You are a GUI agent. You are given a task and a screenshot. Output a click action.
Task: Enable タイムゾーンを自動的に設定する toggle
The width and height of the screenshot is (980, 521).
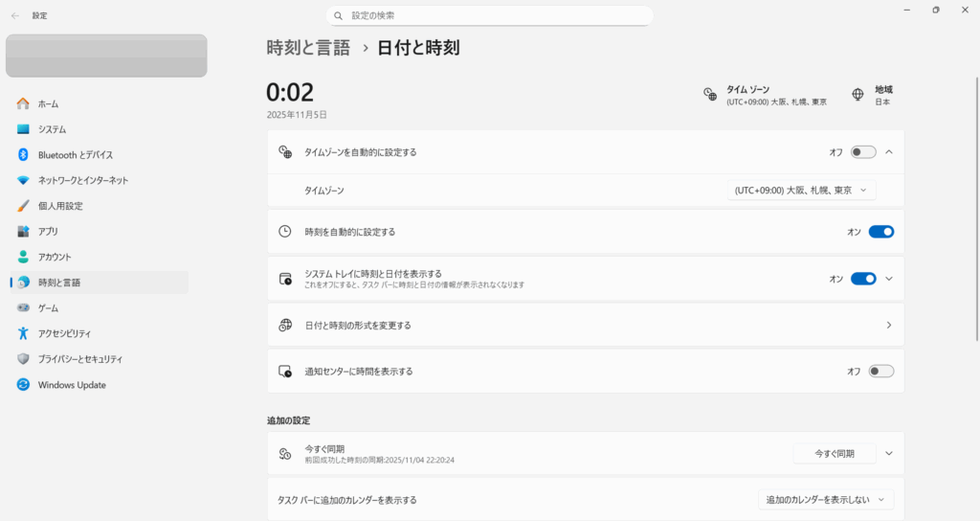point(862,152)
